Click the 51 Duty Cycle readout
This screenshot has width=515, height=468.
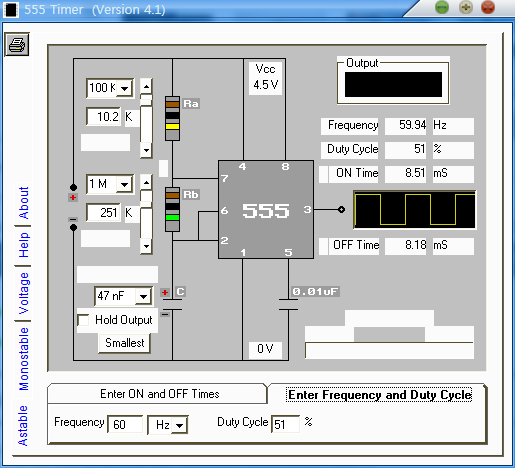point(406,150)
